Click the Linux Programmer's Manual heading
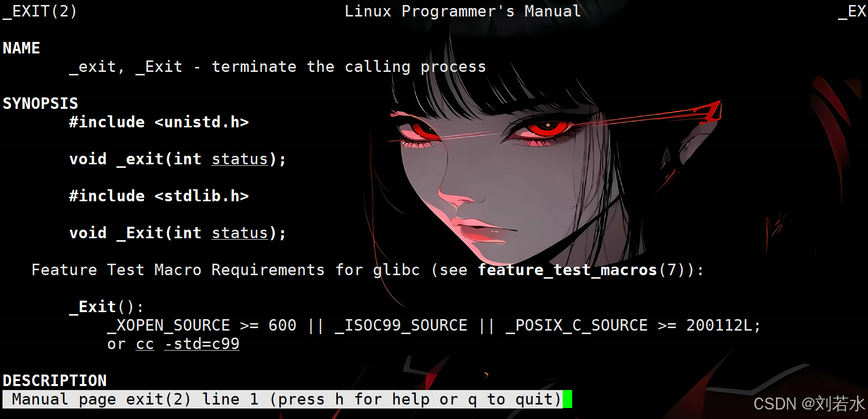 (463, 11)
